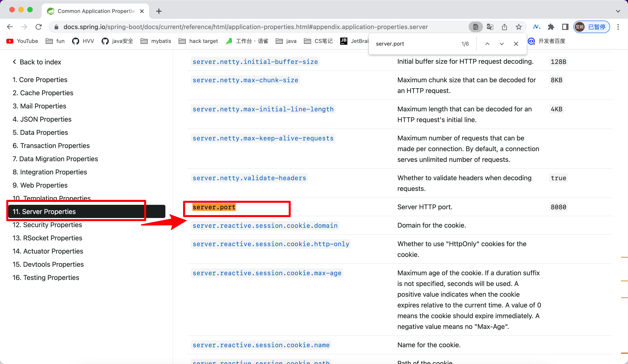
Task: Open the fun bookmarks folder
Action: [x=55, y=41]
